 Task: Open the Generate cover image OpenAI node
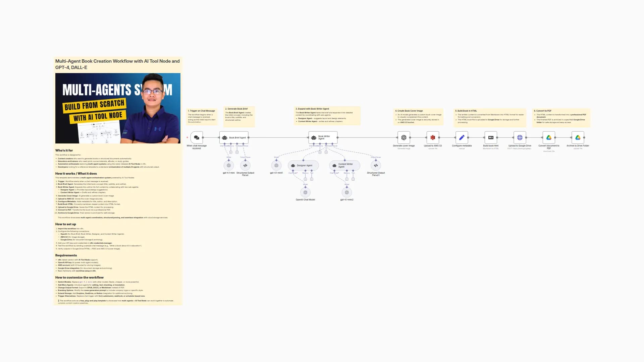(403, 137)
